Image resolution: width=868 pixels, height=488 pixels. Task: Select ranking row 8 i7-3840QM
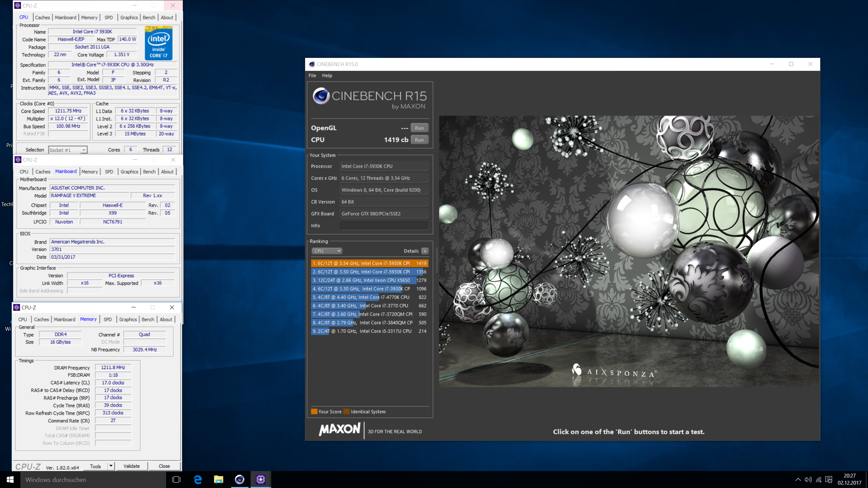tap(370, 323)
